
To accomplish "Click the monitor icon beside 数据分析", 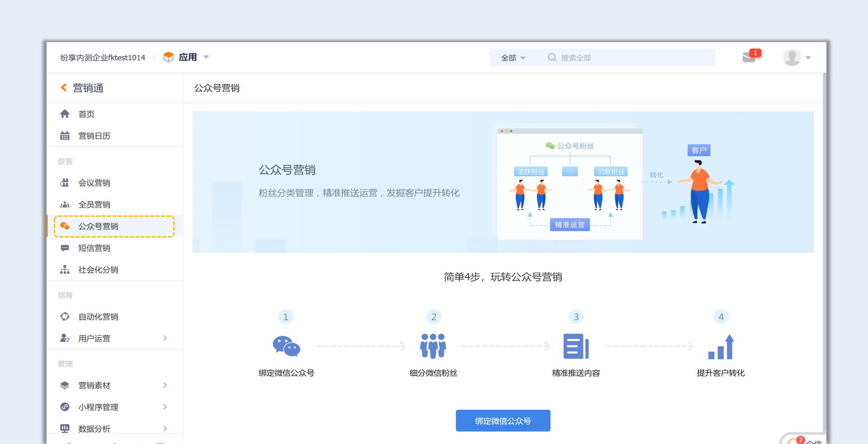I will tap(65, 428).
